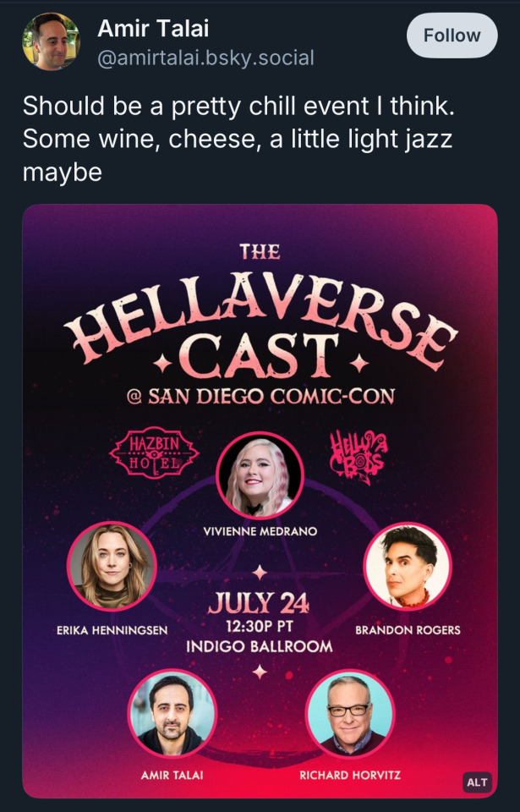
Task: Click Vivienne Medrano's circular photo
Action: [x=260, y=475]
